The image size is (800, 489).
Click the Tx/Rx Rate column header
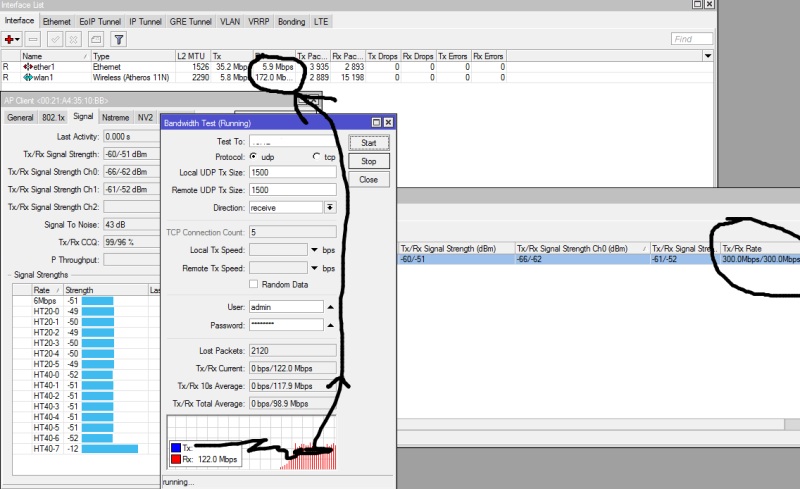(x=760, y=249)
